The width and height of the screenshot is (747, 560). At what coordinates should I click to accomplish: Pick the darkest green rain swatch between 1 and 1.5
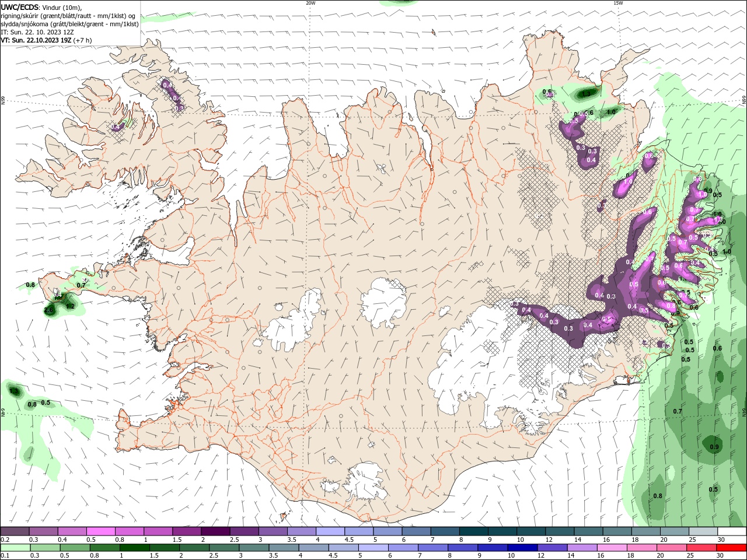pyautogui.click(x=134, y=548)
